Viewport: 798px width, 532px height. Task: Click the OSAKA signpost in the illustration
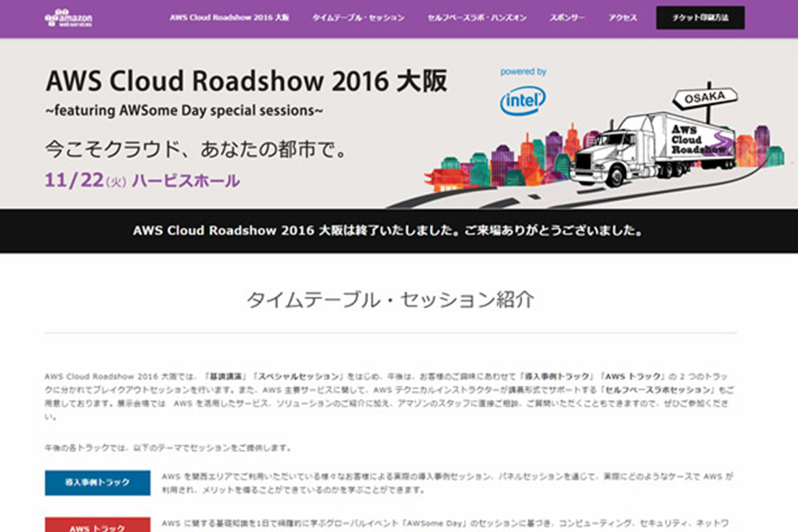(705, 98)
